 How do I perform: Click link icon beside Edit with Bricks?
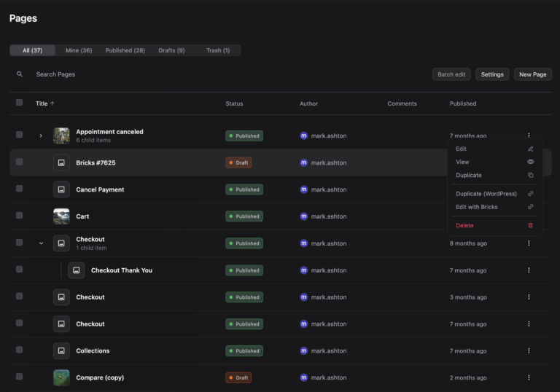pyautogui.click(x=530, y=207)
